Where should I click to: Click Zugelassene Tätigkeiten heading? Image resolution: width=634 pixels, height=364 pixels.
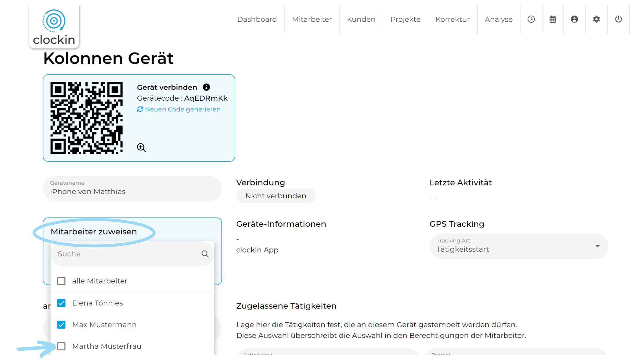pyautogui.click(x=286, y=306)
